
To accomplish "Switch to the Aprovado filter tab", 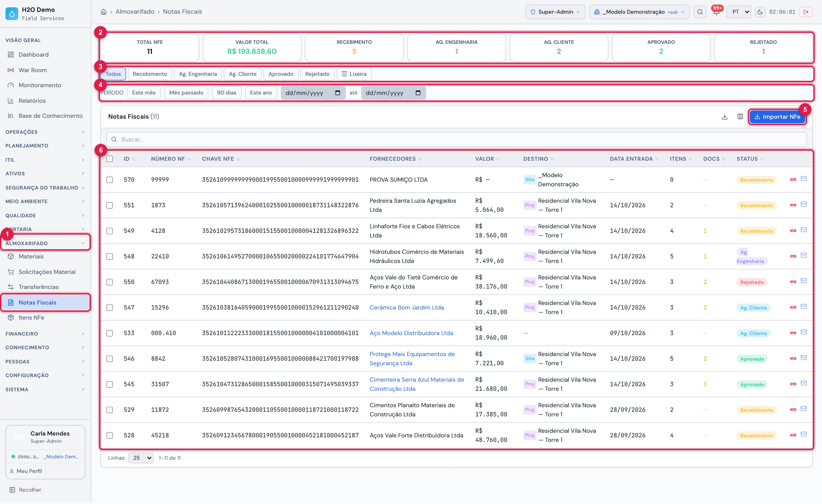I will [281, 74].
